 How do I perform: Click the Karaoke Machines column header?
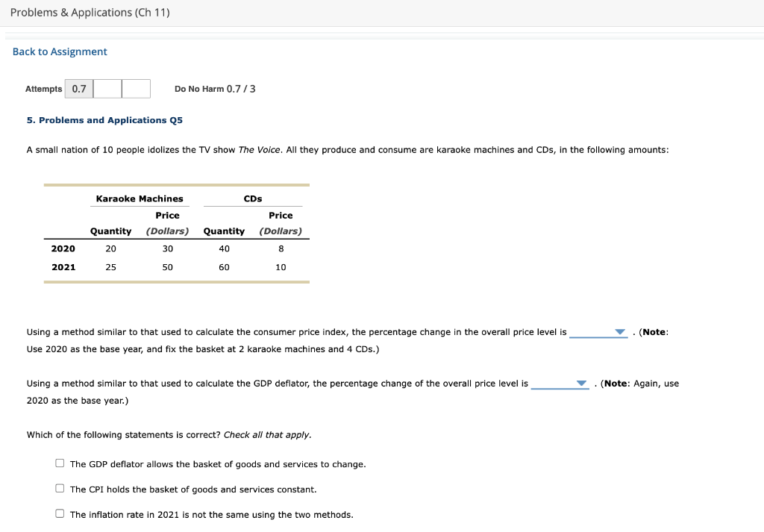tap(140, 198)
